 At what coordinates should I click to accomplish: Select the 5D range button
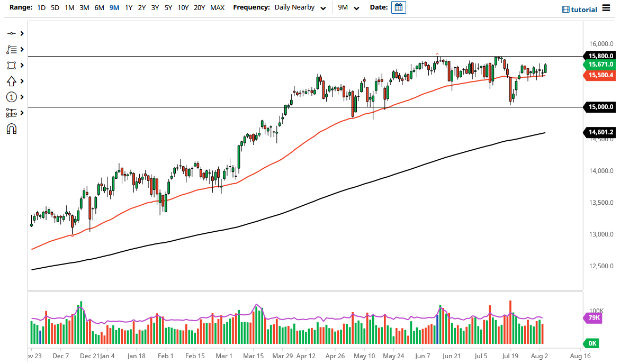click(x=54, y=7)
